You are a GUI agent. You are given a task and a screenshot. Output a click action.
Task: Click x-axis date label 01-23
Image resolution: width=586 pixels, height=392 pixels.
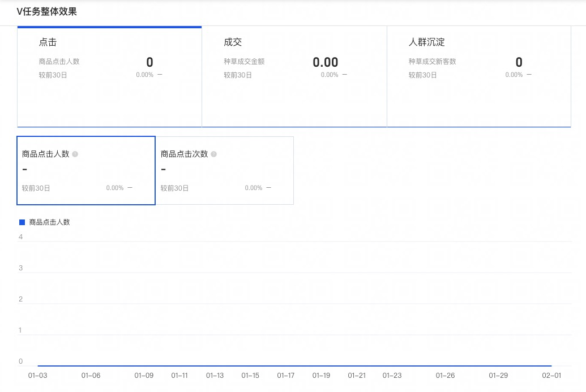[x=392, y=376]
